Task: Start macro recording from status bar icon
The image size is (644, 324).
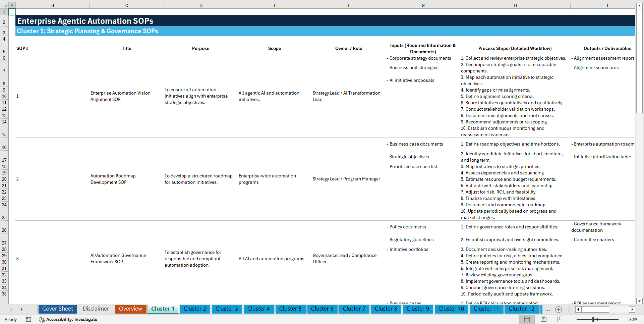Action: click(28, 319)
